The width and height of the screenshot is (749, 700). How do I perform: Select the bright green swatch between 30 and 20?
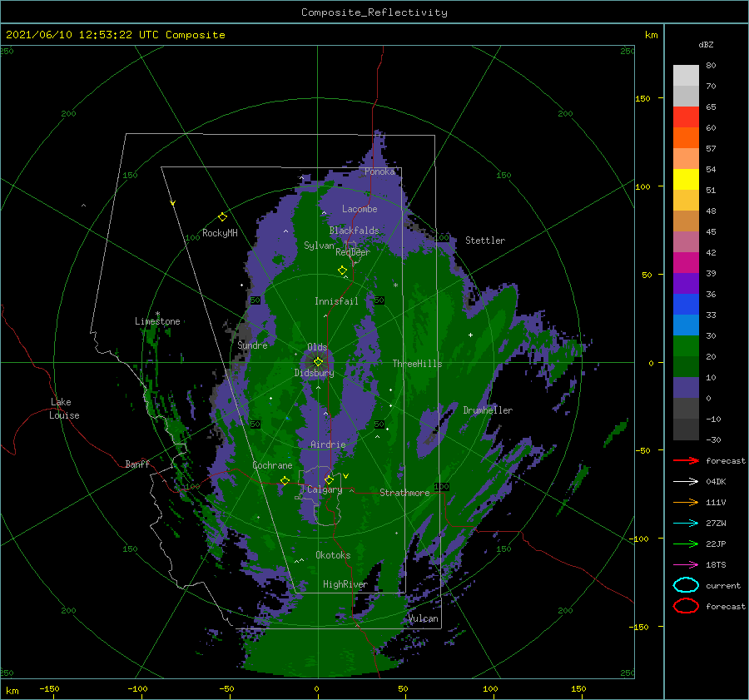[x=686, y=345]
